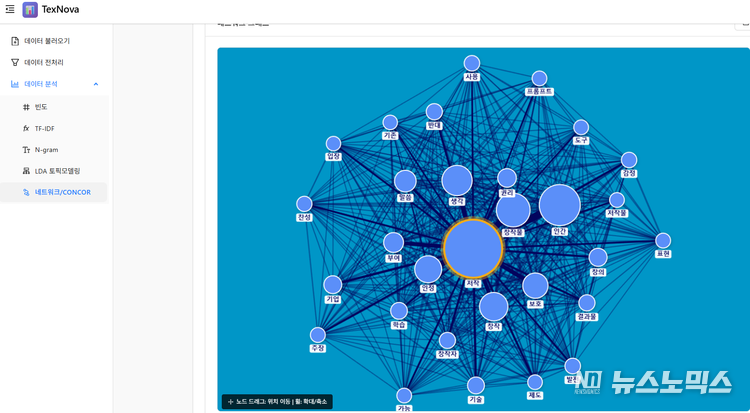Select the 인간 node in the network
This screenshot has height=413, width=750.
560,205
